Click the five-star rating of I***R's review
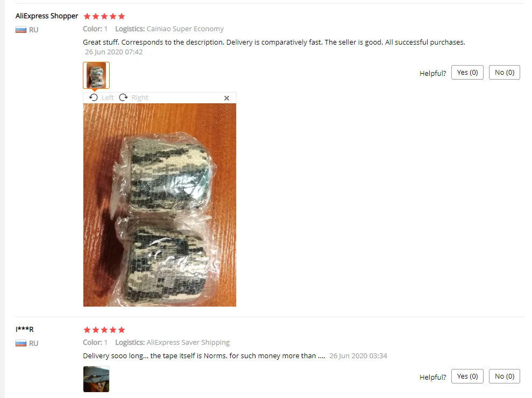The width and height of the screenshot is (532, 398). [104, 330]
